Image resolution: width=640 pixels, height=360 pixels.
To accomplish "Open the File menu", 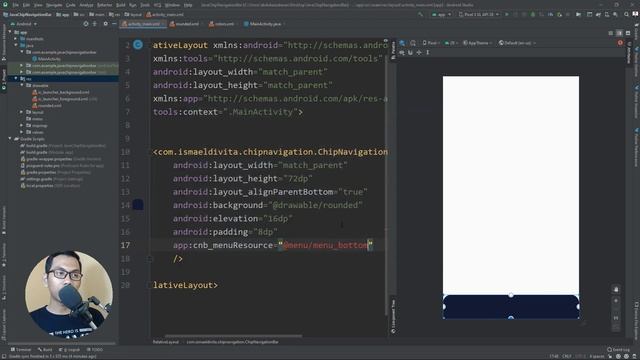I will tap(15, 5).
